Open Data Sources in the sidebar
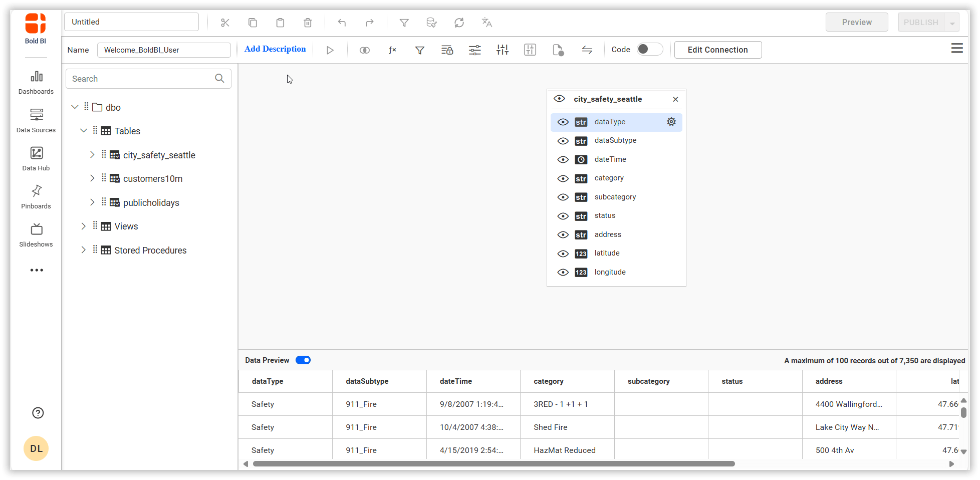 click(x=36, y=121)
